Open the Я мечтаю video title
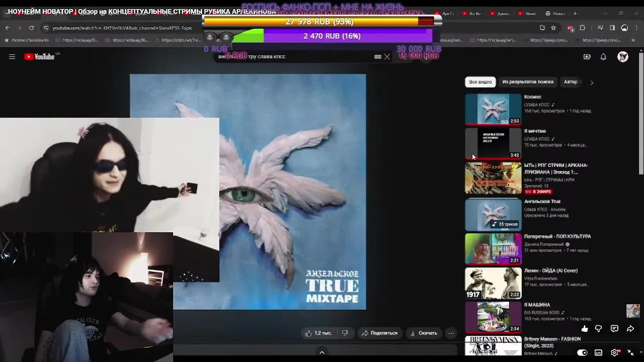This screenshot has width=644, height=362. (535, 131)
